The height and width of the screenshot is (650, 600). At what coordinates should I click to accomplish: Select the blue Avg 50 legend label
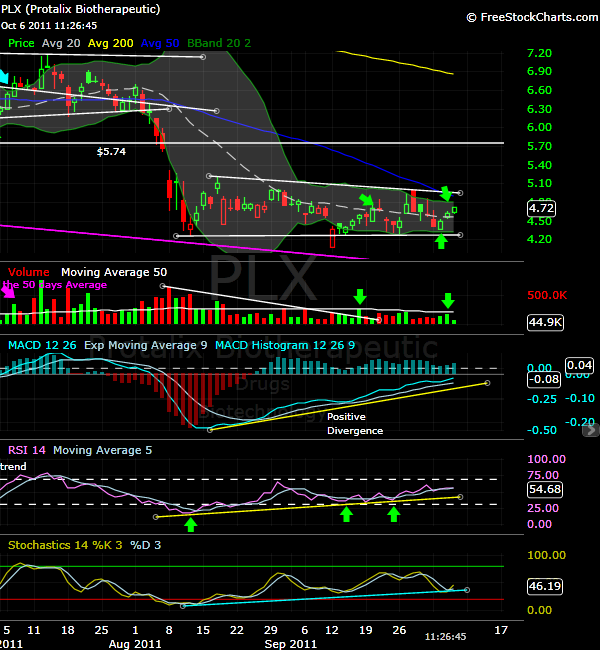[x=160, y=43]
